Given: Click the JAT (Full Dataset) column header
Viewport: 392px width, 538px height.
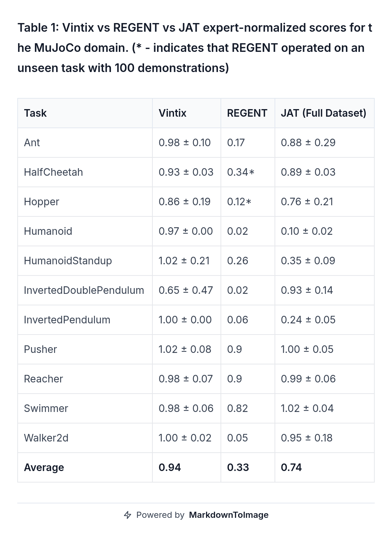Looking at the screenshot, I should pos(324,113).
